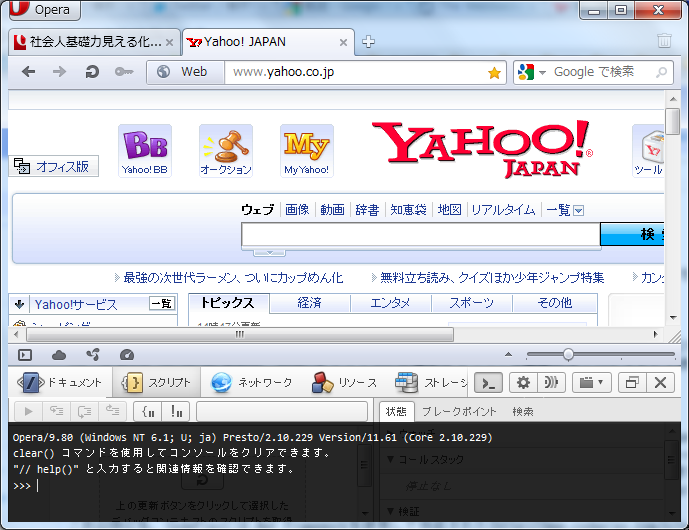Select the 辞書 search category

(x=367, y=210)
